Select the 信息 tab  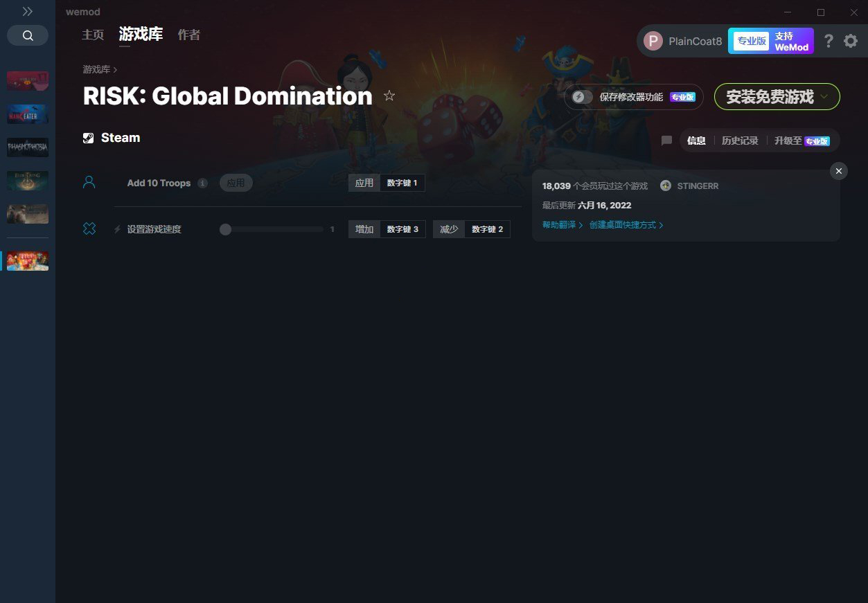[696, 141]
